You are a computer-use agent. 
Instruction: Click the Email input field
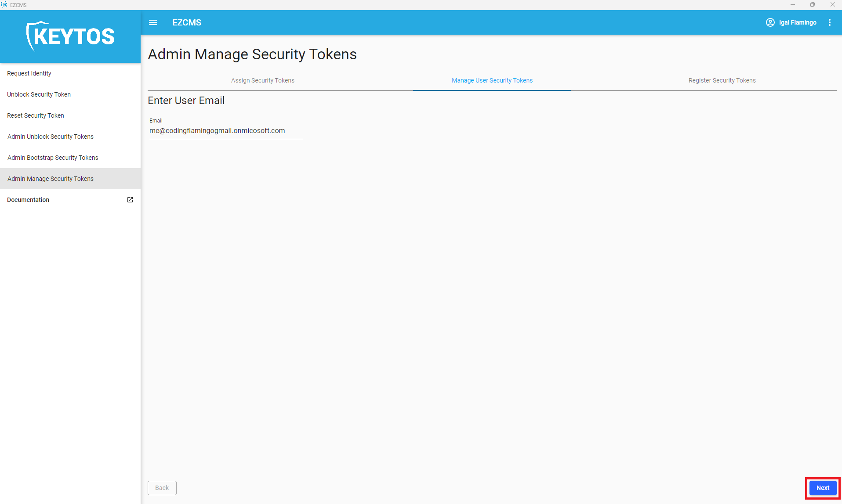pyautogui.click(x=226, y=131)
